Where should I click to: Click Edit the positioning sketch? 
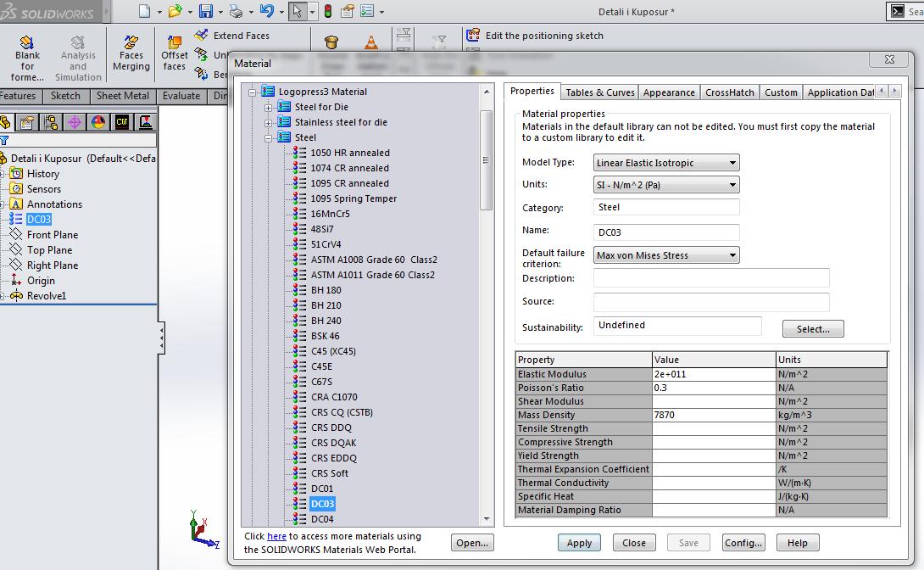tap(535, 36)
